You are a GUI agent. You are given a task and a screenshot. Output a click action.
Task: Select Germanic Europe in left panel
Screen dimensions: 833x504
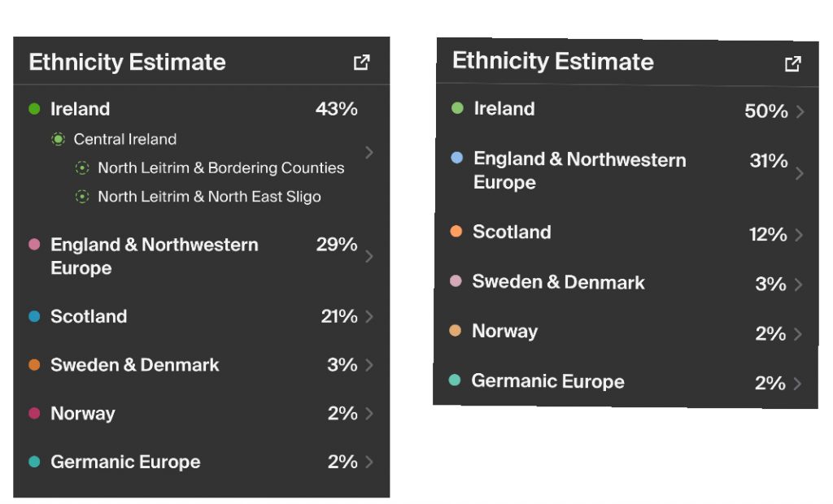click(125, 463)
